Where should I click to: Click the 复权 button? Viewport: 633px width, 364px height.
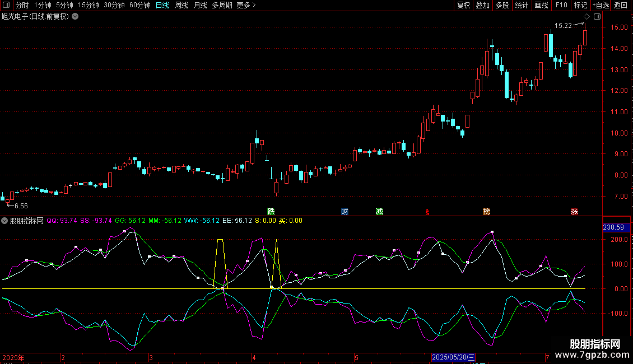464,5
